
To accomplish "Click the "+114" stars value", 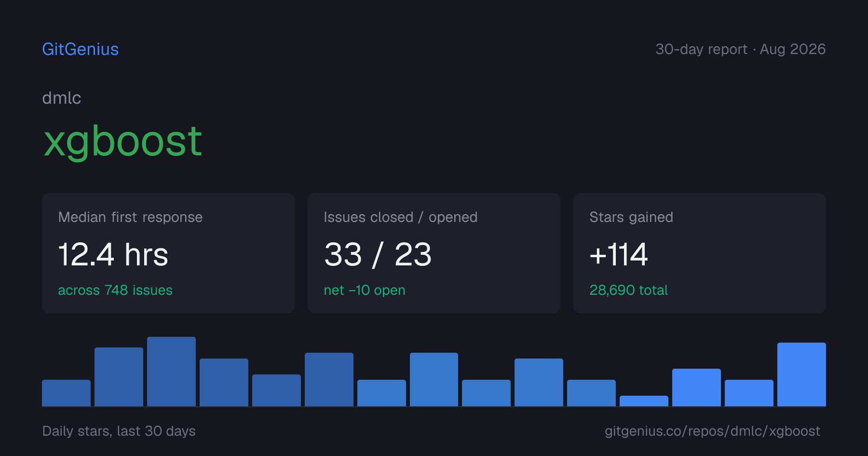I will [x=619, y=254].
